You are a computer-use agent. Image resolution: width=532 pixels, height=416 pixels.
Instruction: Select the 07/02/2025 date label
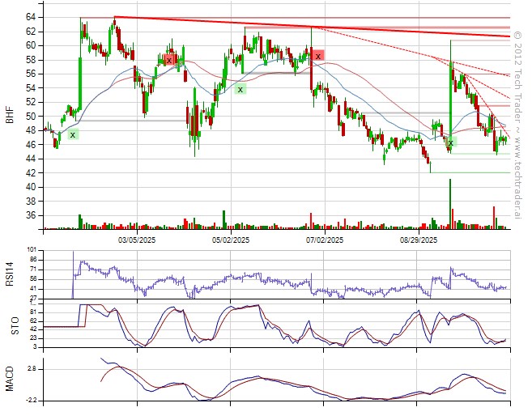tap(322, 240)
